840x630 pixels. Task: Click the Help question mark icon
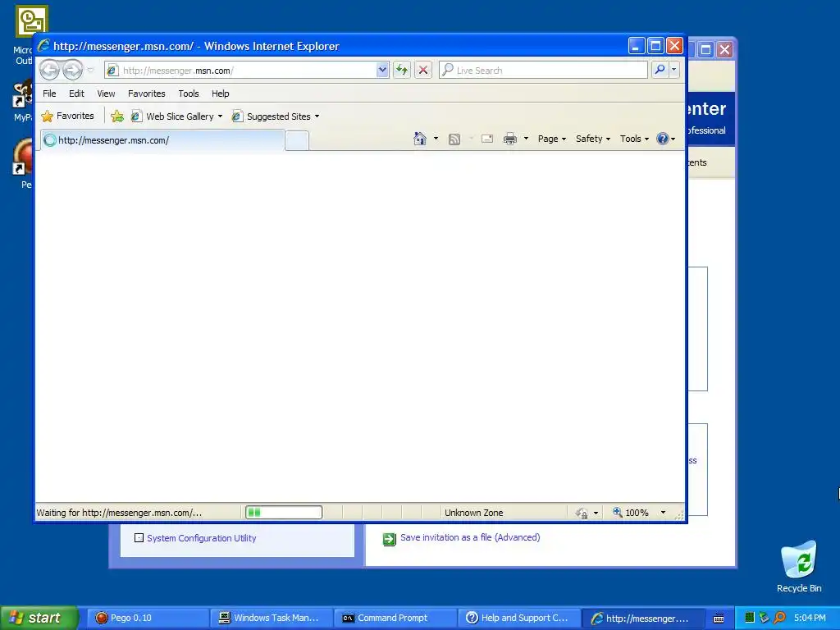(663, 139)
